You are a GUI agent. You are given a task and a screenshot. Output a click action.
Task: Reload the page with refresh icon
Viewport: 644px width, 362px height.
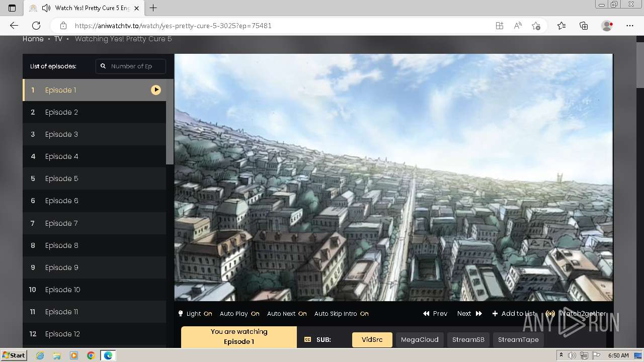[x=36, y=26]
